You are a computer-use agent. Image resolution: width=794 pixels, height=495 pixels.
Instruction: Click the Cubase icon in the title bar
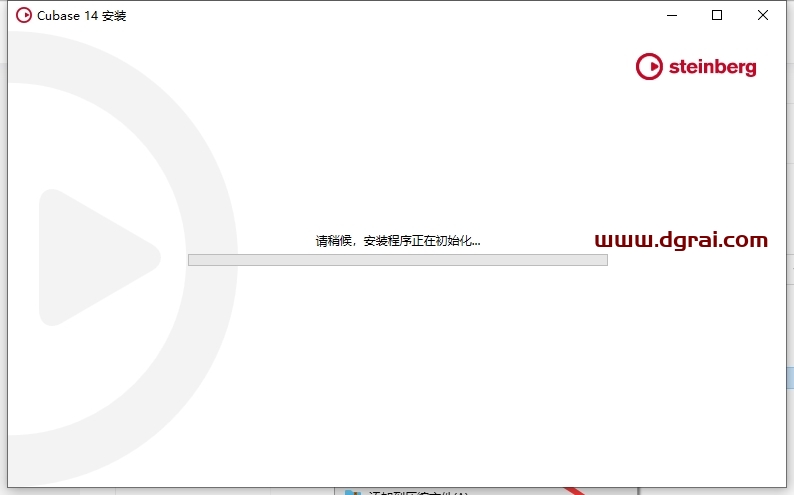(24, 15)
